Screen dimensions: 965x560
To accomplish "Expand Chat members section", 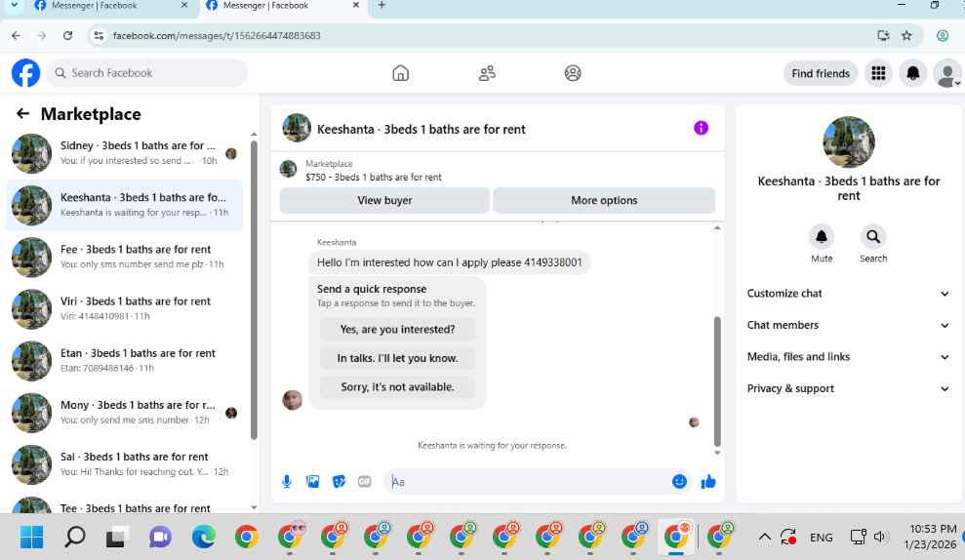I will (848, 325).
